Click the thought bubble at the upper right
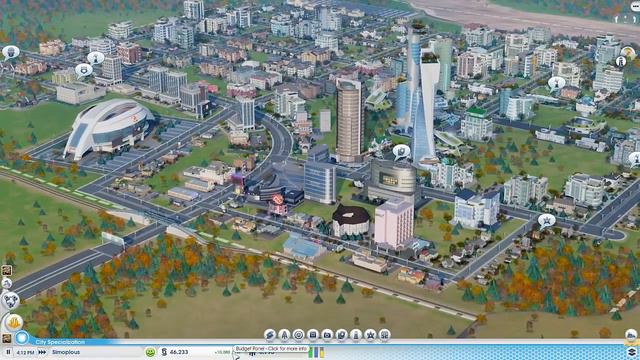The height and width of the screenshot is (360, 640). point(556,84)
